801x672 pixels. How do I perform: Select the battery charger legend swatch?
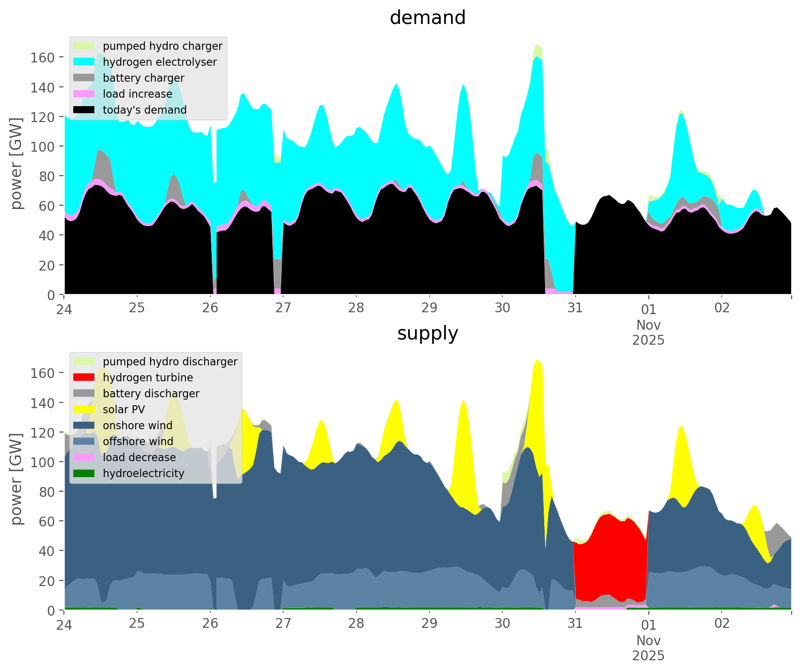point(85,78)
